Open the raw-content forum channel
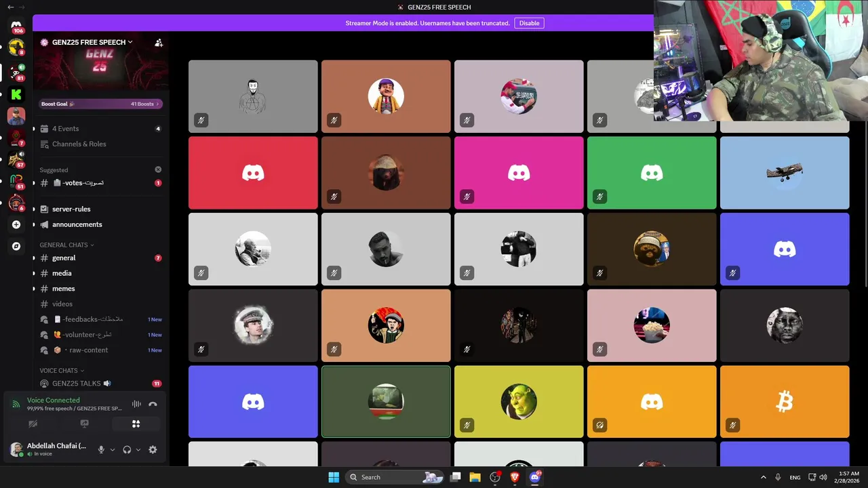Image resolution: width=868 pixels, height=488 pixels. pos(100,350)
